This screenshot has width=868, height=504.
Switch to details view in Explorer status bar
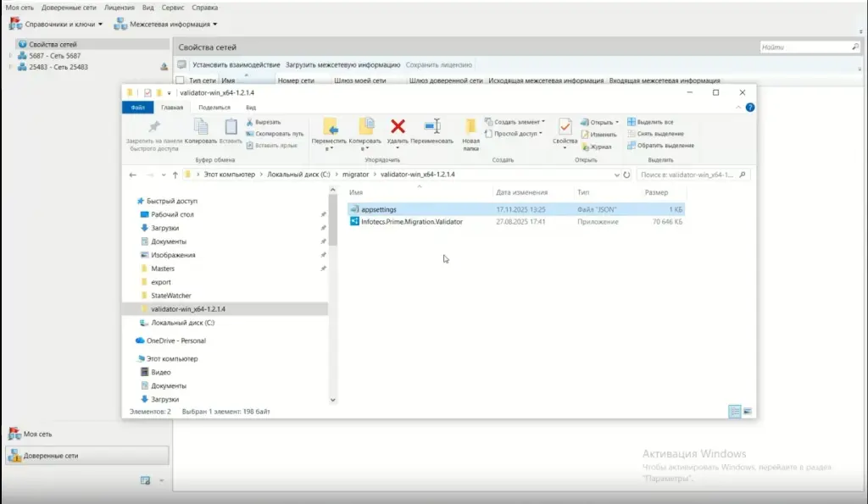click(x=734, y=411)
